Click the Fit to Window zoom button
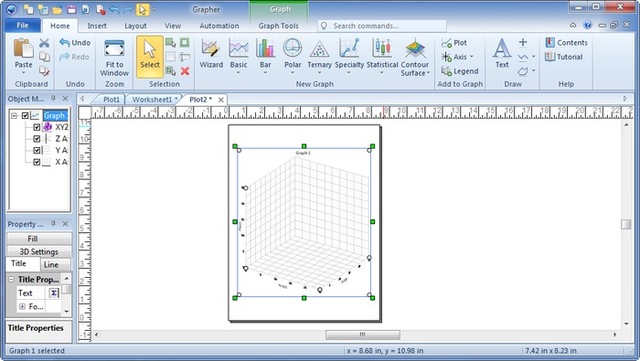 coord(114,58)
